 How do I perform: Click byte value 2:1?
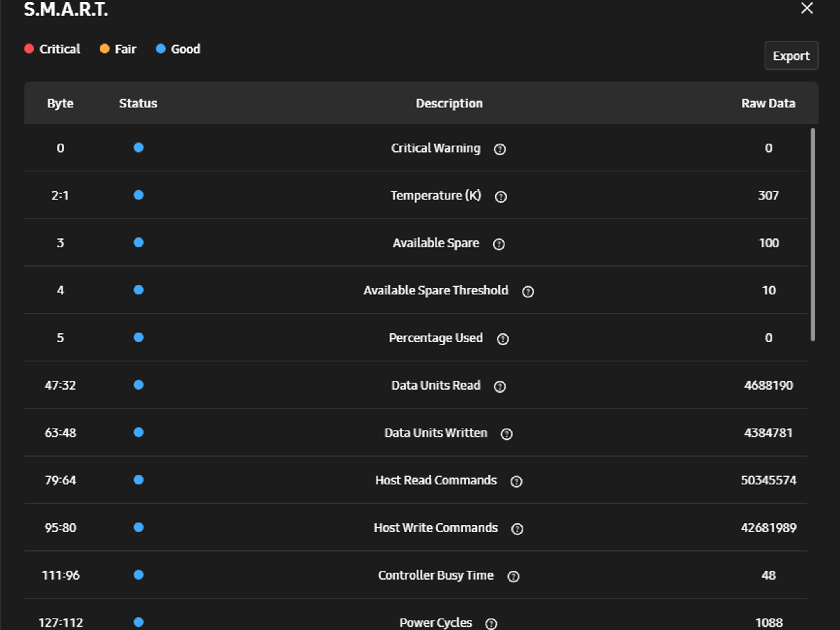pyautogui.click(x=60, y=195)
